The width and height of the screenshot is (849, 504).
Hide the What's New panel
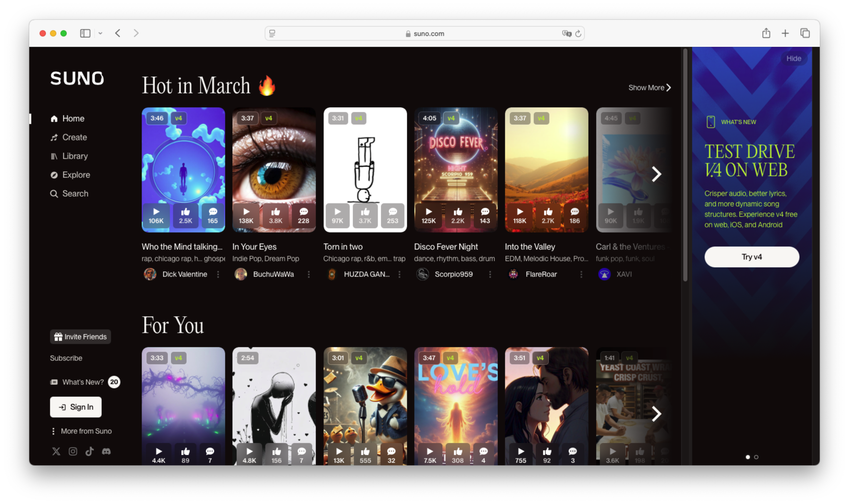794,58
